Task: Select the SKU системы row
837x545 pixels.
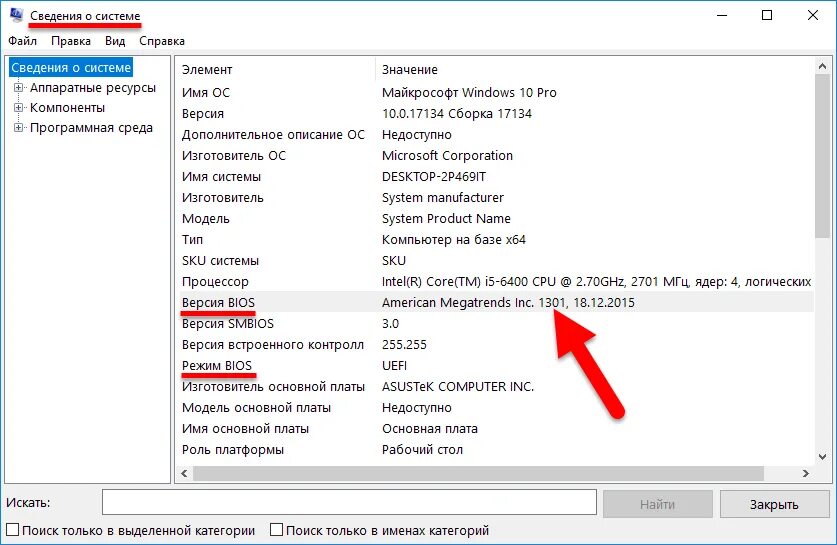Action: point(495,260)
